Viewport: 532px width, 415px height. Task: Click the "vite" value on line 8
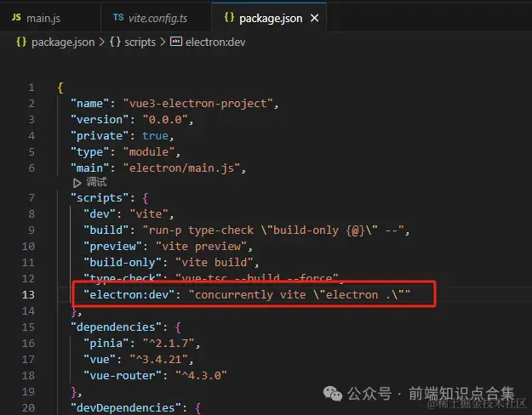point(149,213)
